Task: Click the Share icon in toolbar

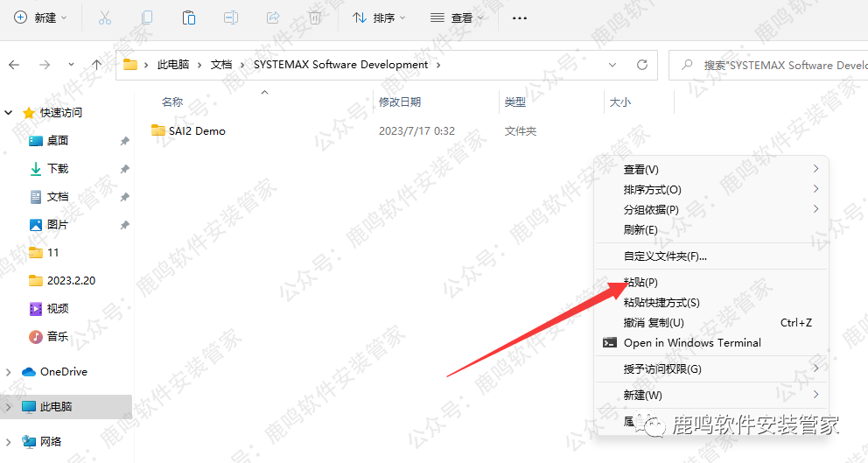Action: tap(272, 18)
